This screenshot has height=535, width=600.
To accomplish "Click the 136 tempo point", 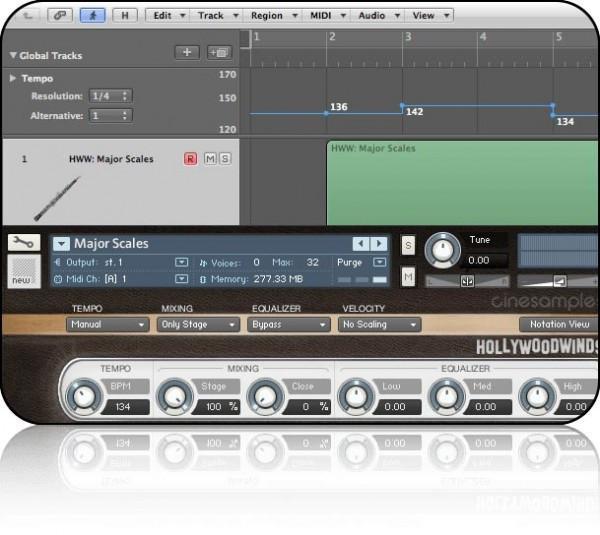I will click(x=326, y=113).
